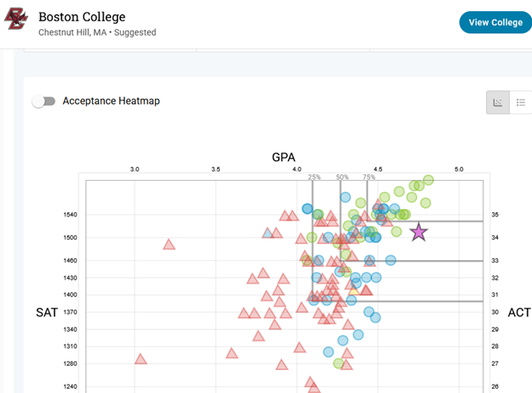
Task: Click the 75% GPA percentile label
Action: click(369, 177)
